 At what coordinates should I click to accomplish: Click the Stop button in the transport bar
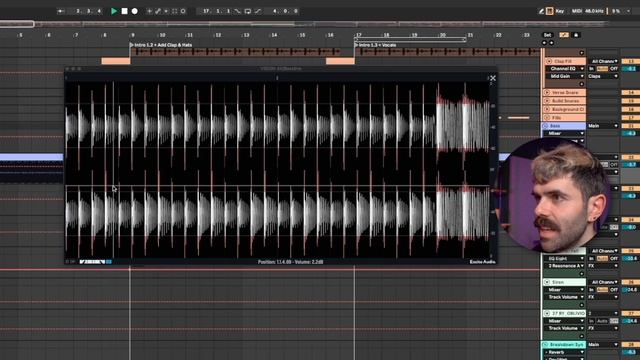[124, 11]
